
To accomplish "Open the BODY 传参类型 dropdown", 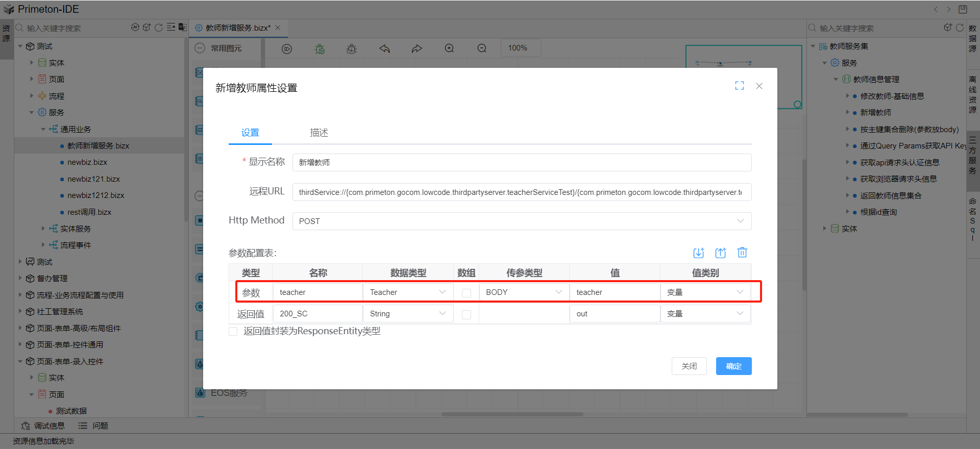I will pos(524,292).
